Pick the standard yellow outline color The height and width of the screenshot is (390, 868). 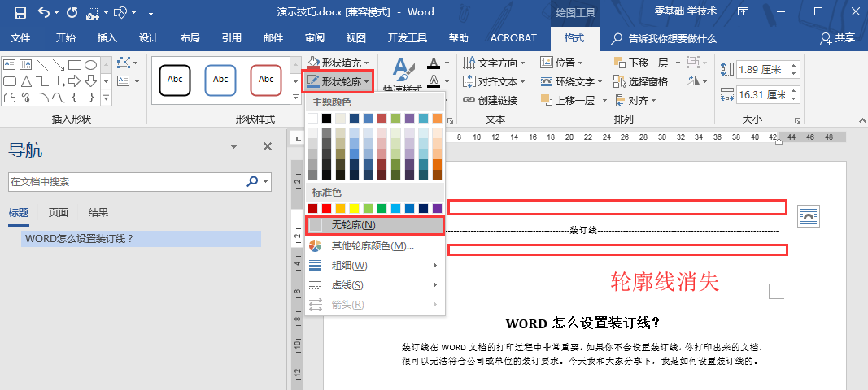pos(355,208)
